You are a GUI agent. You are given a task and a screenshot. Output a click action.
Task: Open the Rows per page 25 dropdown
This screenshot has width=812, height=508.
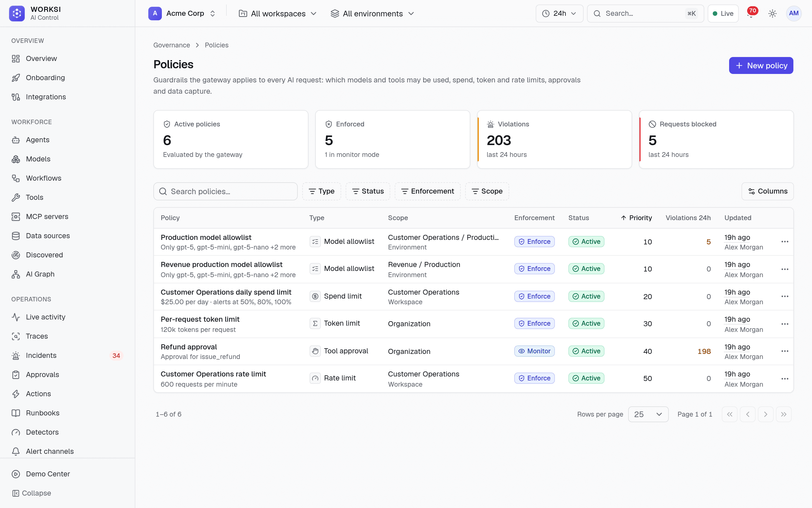648,414
